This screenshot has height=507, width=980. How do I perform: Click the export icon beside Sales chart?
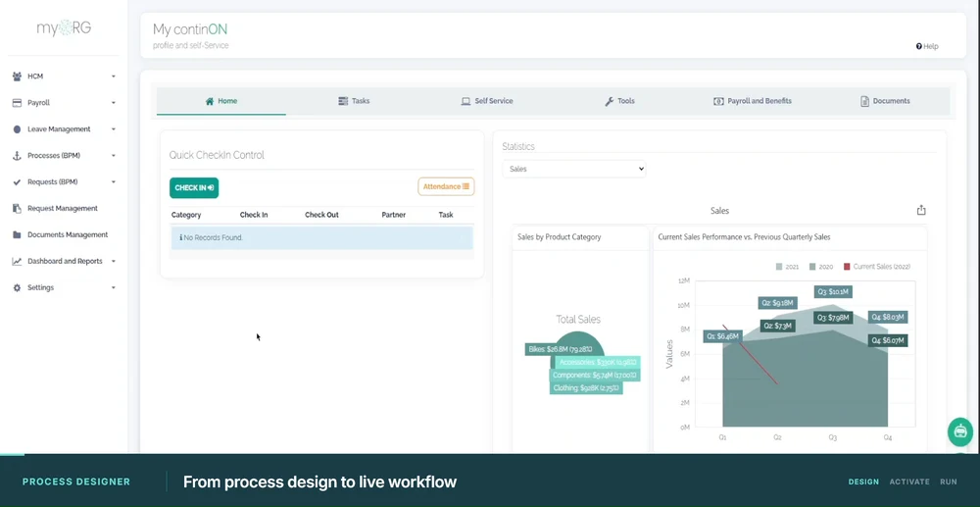921,210
